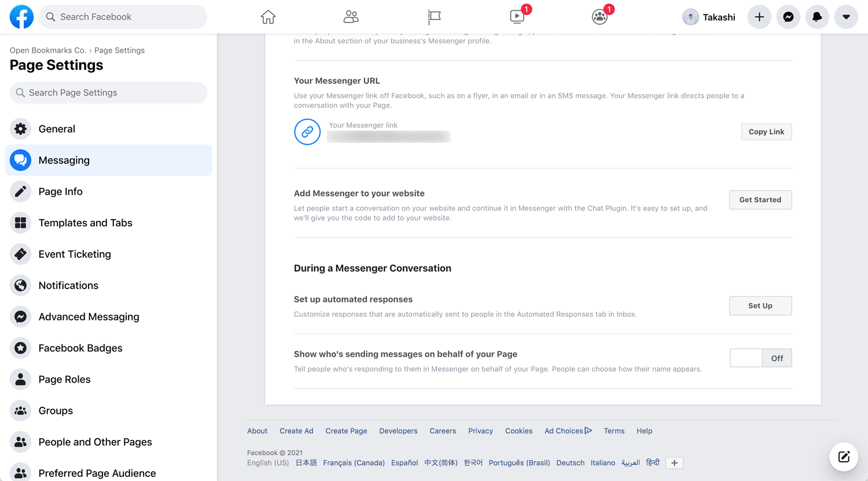The height and width of the screenshot is (481, 868).
Task: Switch language to Italiano
Action: point(603,462)
